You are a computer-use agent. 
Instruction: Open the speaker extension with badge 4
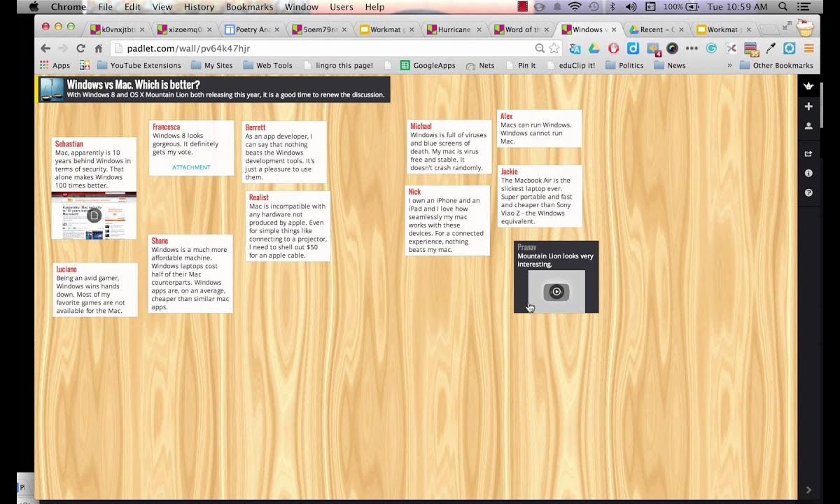(653, 49)
